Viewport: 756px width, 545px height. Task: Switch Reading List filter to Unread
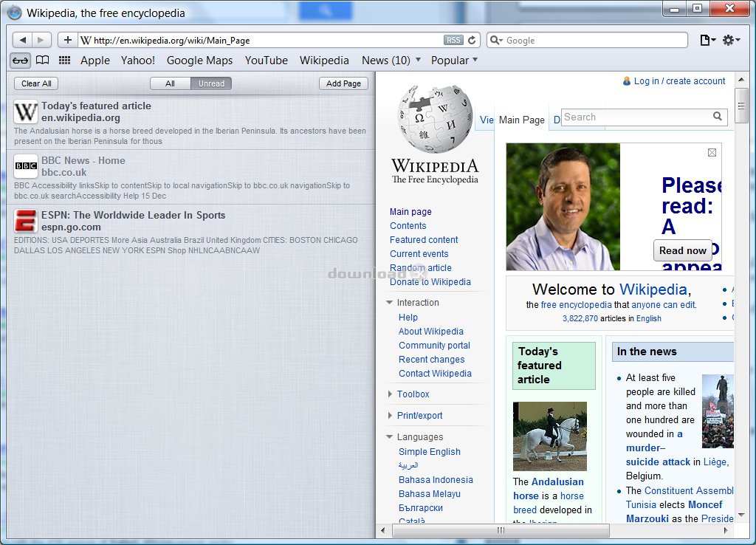tap(211, 83)
